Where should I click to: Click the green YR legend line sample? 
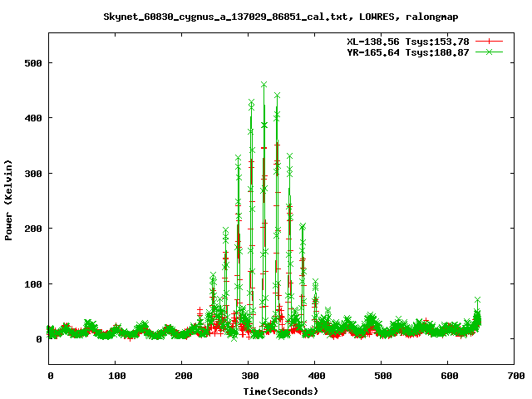[x=489, y=52]
